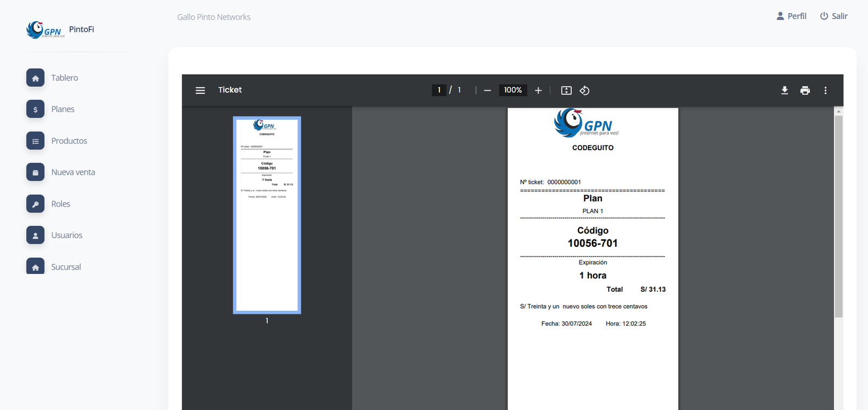Image resolution: width=868 pixels, height=410 pixels.
Task: Click the Tablero home icon in sidebar
Action: (x=35, y=78)
